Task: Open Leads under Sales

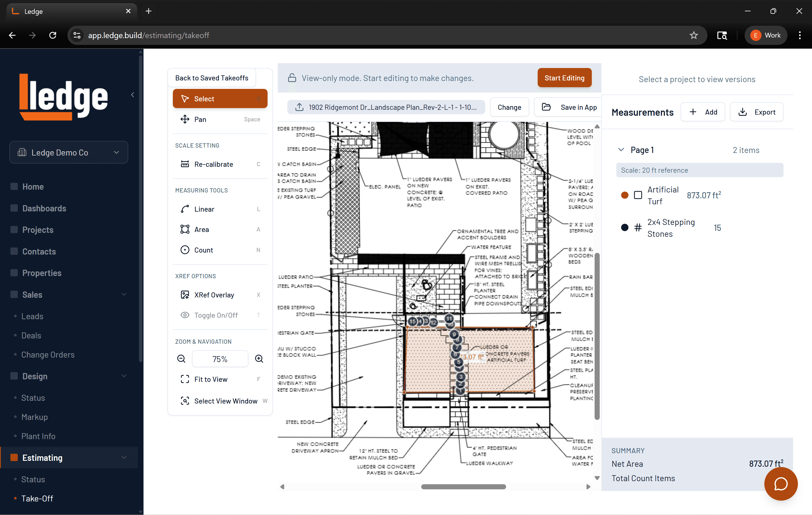Action: (x=32, y=316)
